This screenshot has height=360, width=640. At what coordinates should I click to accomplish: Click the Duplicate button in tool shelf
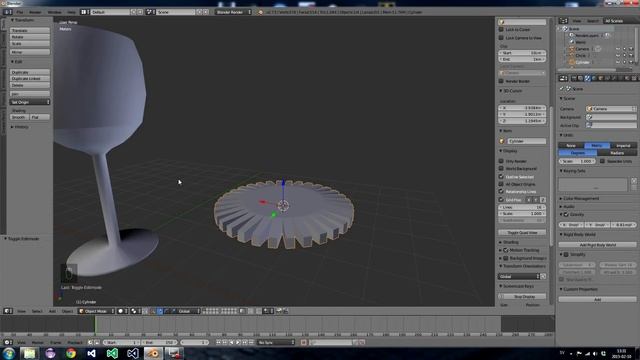pyautogui.click(x=30, y=72)
